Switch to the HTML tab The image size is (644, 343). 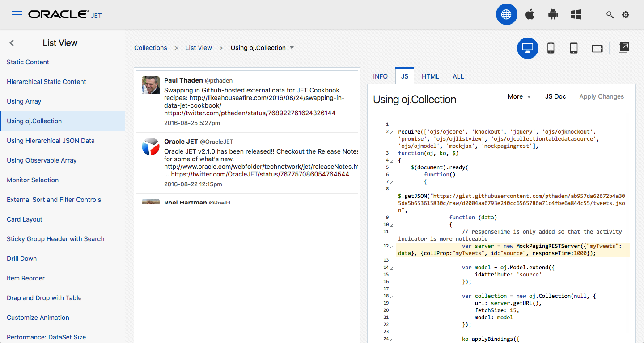coord(430,76)
